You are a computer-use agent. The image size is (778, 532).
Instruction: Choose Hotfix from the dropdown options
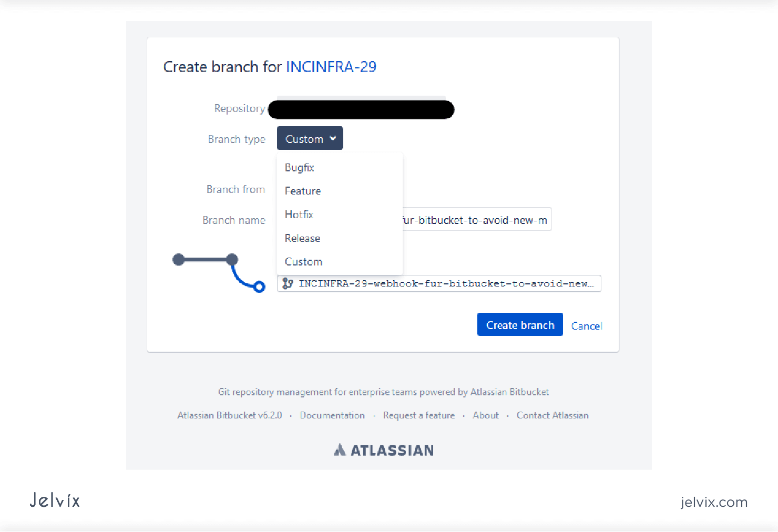pos(299,214)
